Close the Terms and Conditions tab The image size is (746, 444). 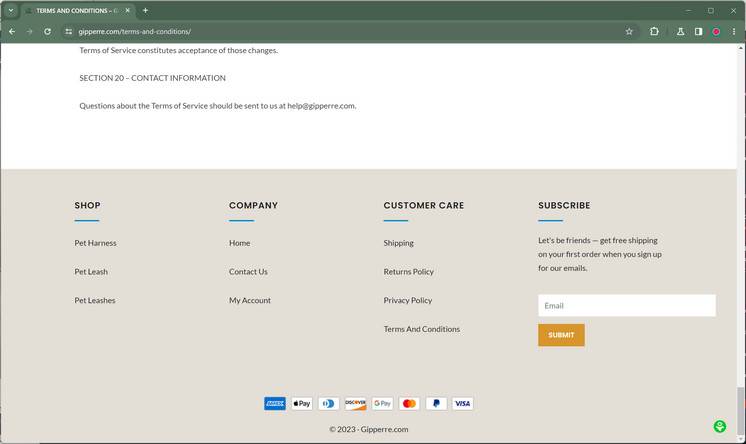coord(128,10)
